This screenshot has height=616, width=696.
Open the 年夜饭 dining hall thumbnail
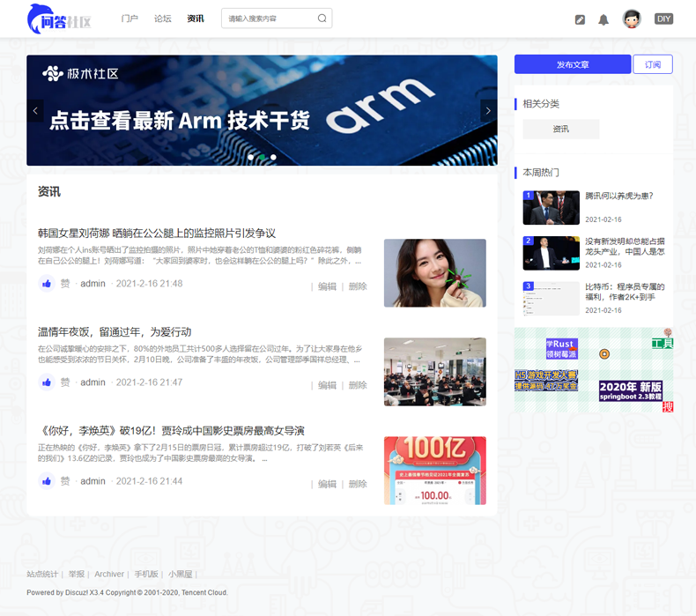[435, 372]
